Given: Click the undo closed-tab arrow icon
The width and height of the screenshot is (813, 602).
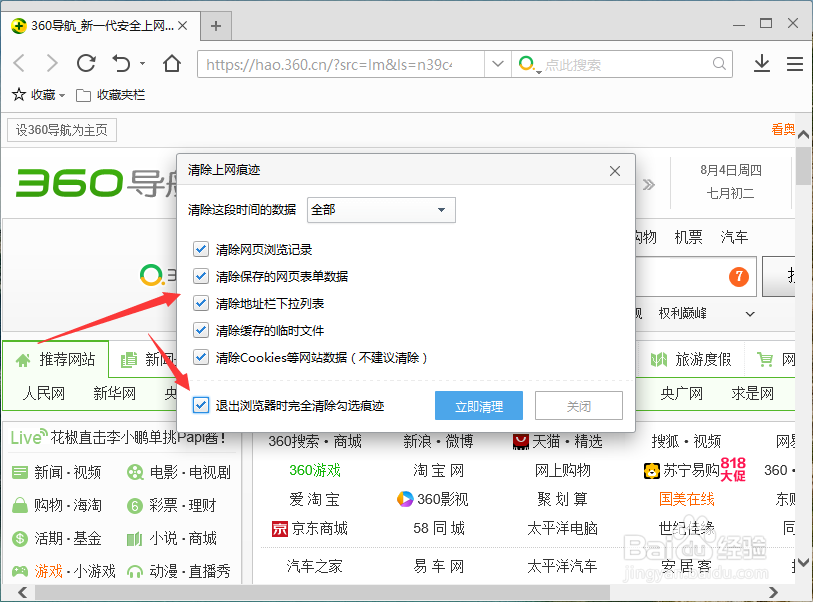Looking at the screenshot, I should (121, 63).
